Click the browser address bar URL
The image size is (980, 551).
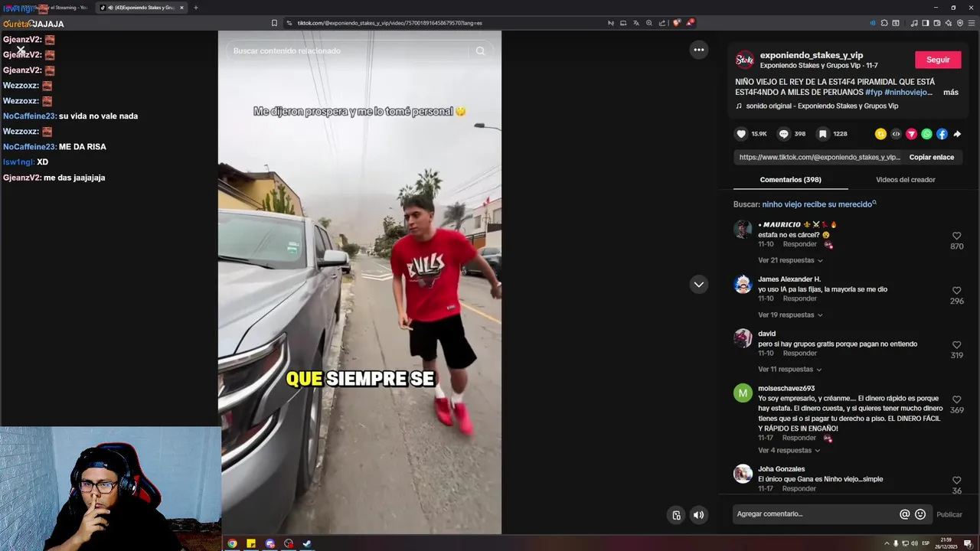pos(390,23)
